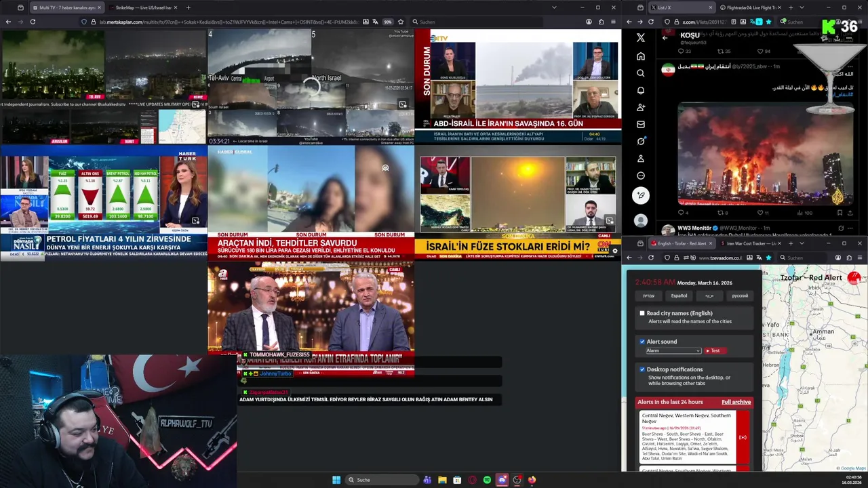Open File Explorer from taskbar
868x488 pixels.
click(x=442, y=480)
